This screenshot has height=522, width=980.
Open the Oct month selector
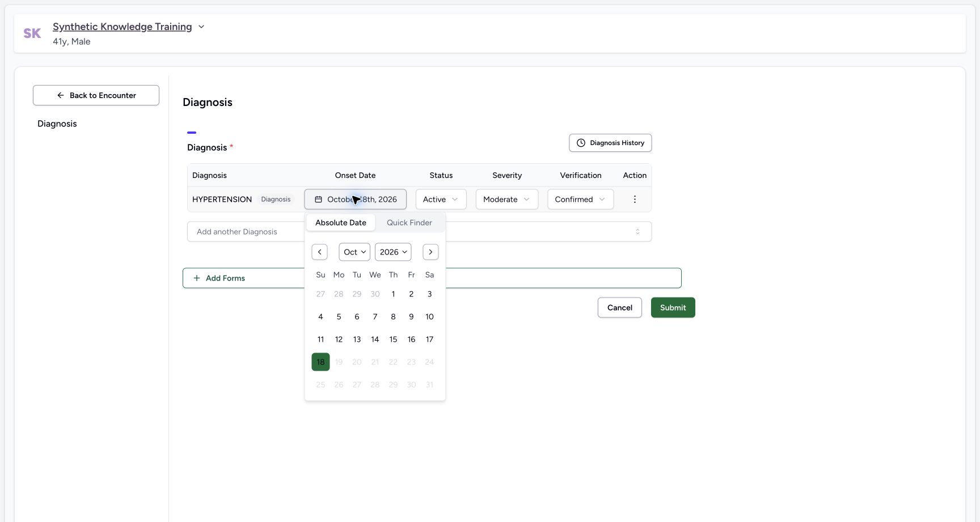354,252
